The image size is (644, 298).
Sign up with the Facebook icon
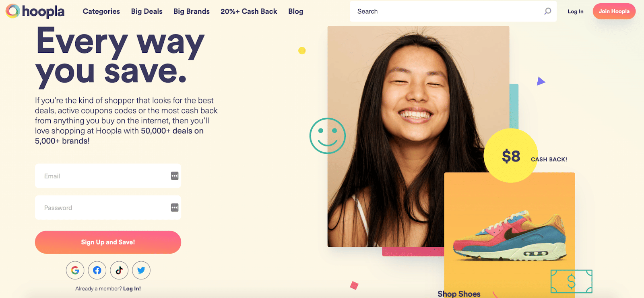(97, 270)
